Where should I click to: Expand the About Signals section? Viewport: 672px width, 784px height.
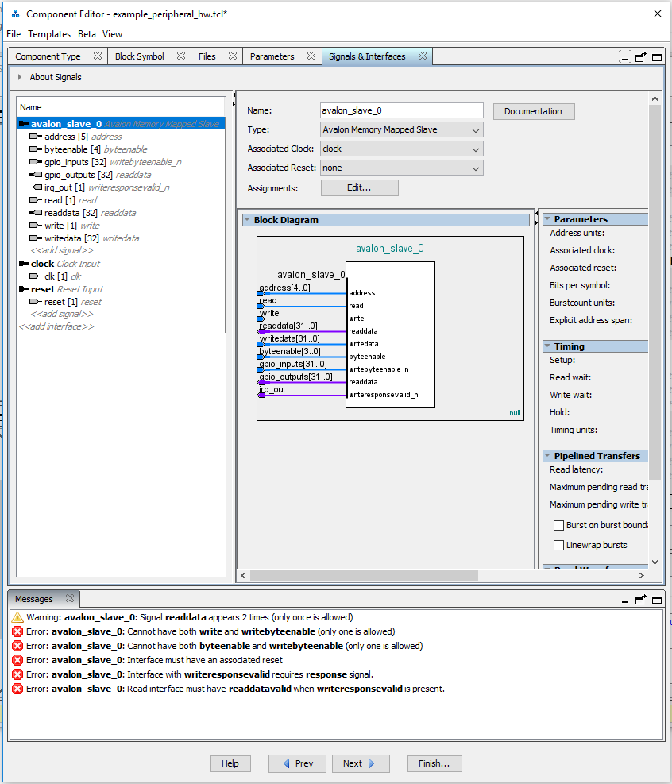pos(20,77)
